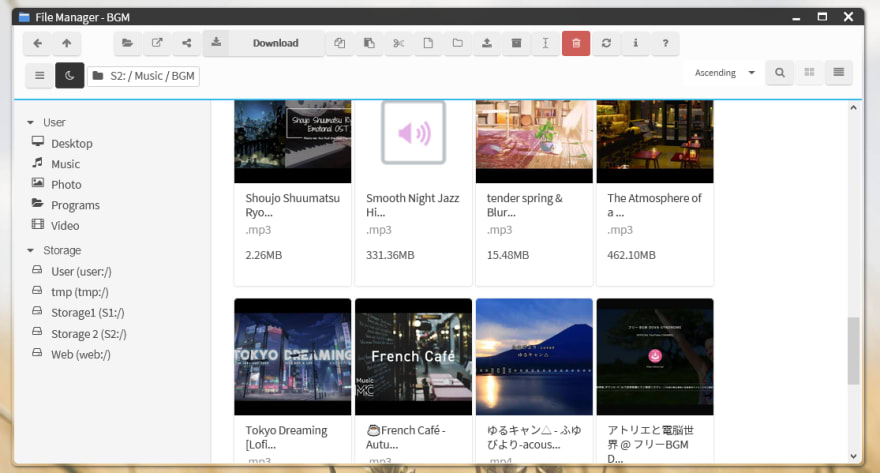Screen dimensions: 880x473
Task: Select Smooth Night Jazz audio icon
Action: (x=414, y=133)
